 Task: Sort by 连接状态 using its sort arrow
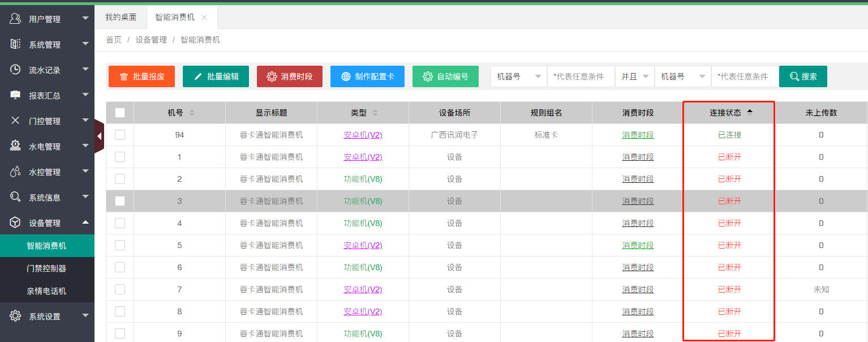click(x=750, y=112)
